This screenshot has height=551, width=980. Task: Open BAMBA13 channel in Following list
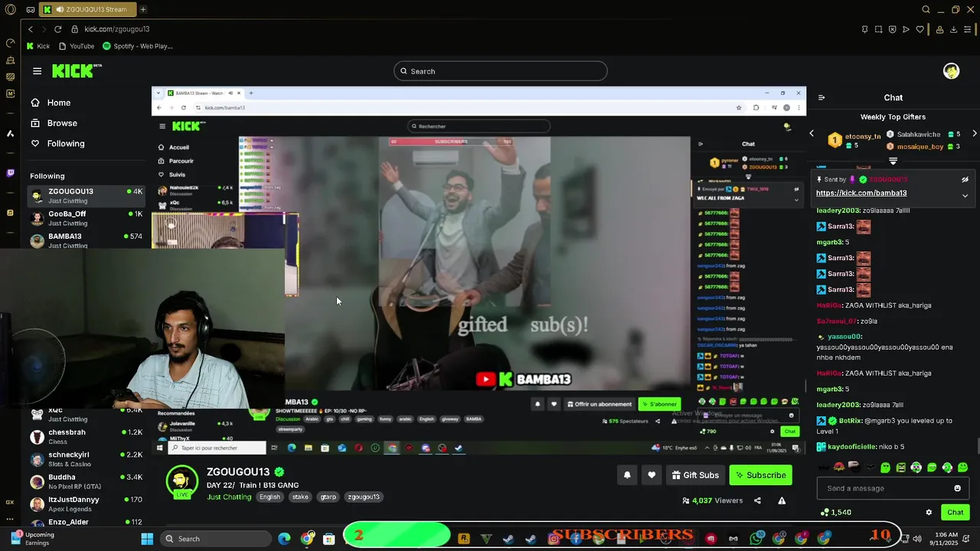click(86, 240)
